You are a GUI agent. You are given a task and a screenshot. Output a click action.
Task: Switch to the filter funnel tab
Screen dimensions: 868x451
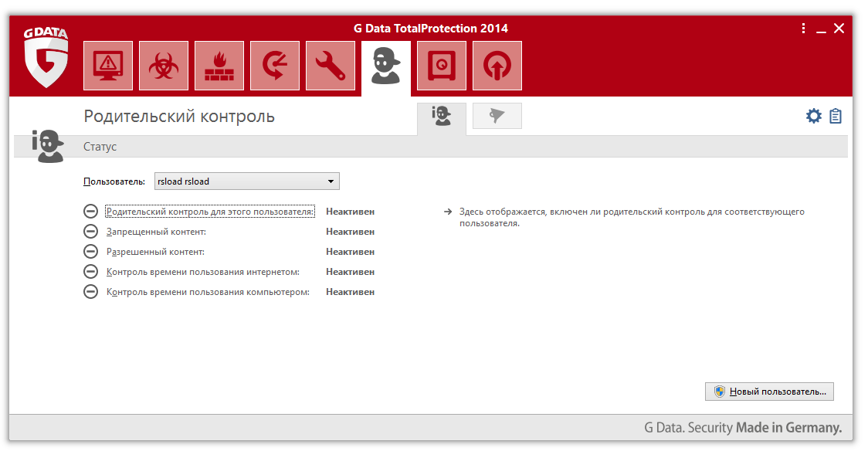click(x=497, y=116)
